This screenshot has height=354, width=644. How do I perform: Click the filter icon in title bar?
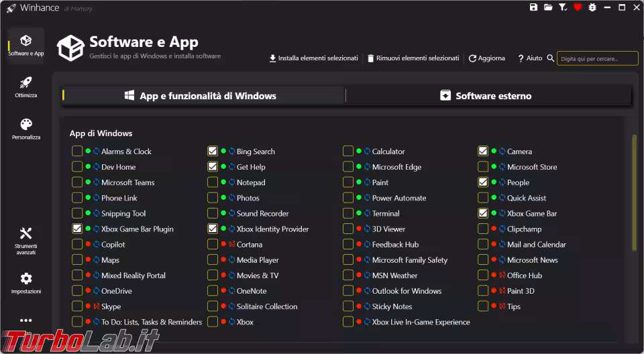[x=563, y=7]
